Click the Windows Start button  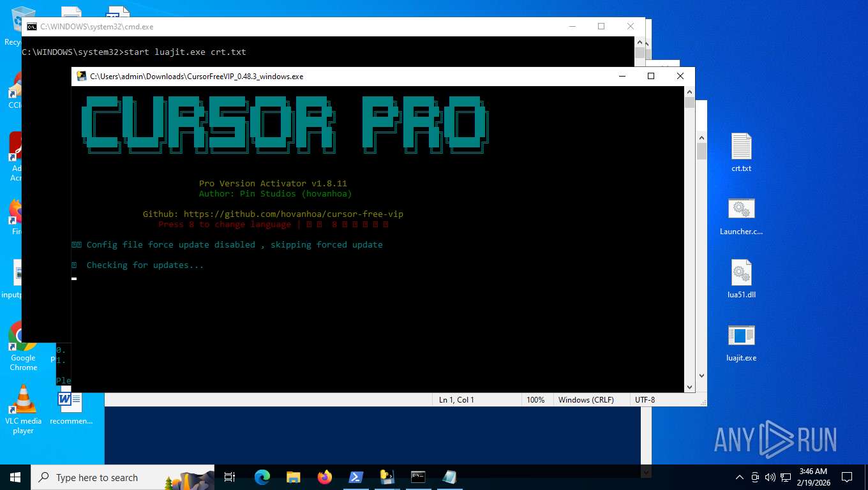coord(15,477)
